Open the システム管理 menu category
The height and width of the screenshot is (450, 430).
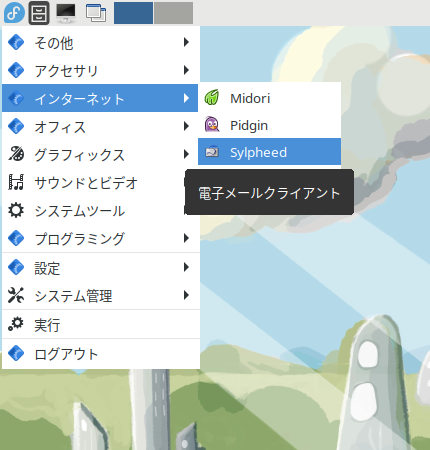point(100,295)
